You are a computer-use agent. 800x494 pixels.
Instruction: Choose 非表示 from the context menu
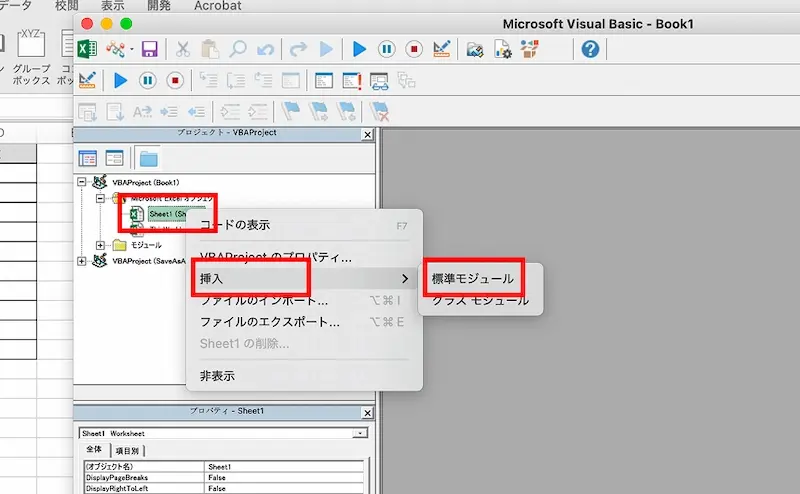coord(304,376)
